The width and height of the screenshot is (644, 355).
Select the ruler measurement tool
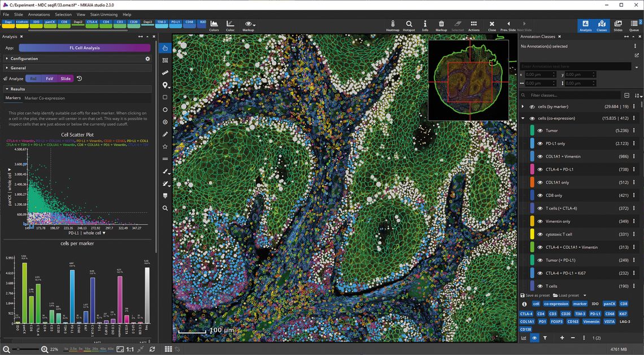(x=165, y=73)
